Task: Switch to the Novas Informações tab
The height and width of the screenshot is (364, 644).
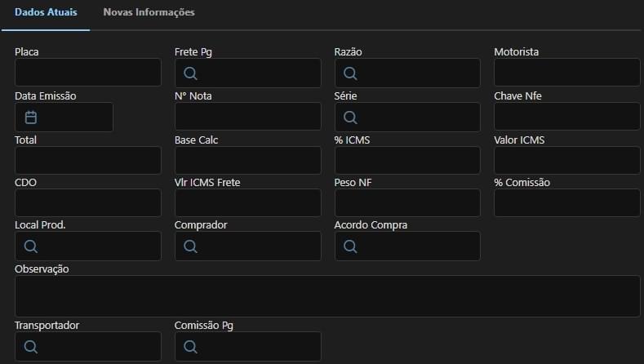Action: pos(149,13)
